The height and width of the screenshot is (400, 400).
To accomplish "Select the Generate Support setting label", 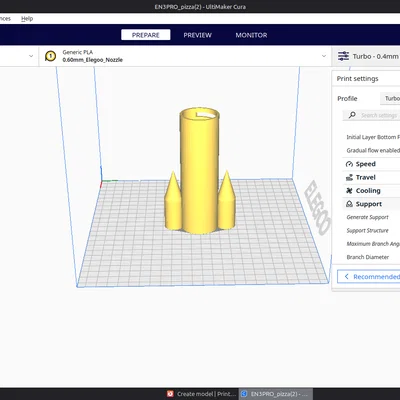I will tap(367, 217).
